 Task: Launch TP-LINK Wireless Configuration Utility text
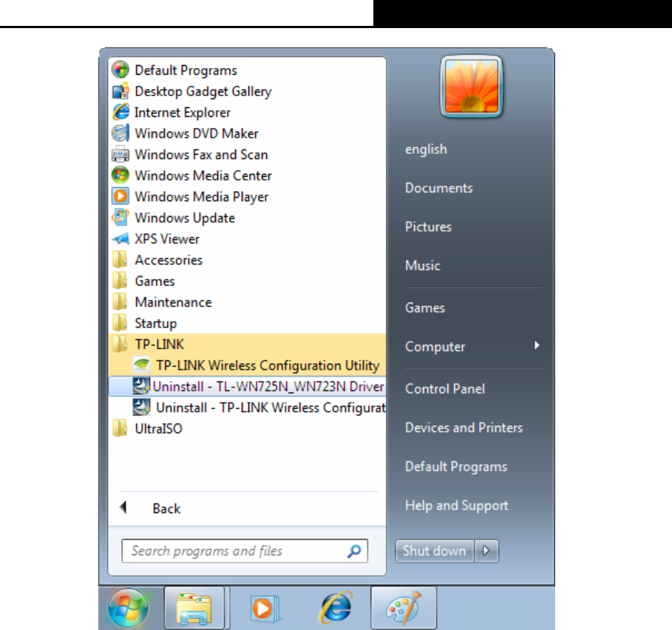(268, 365)
